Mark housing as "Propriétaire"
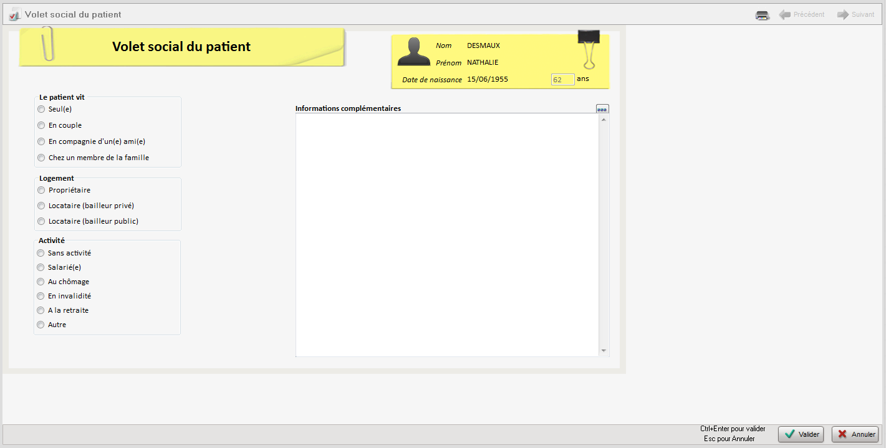Image resolution: width=886 pixels, height=448 pixels. pos(41,190)
